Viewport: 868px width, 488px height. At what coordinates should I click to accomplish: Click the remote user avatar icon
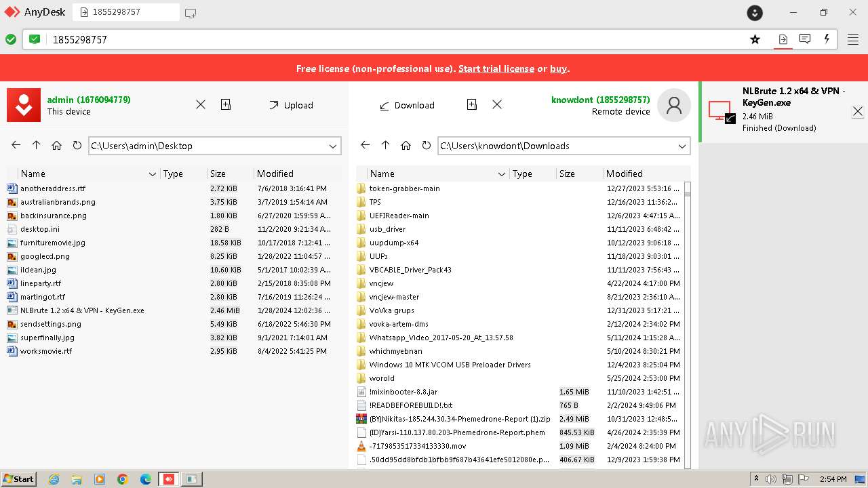(674, 105)
